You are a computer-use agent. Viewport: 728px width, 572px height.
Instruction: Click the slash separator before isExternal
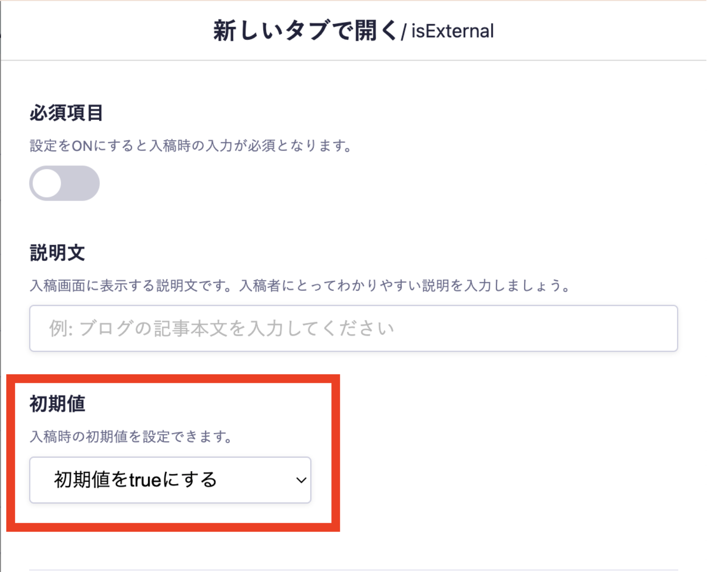403,33
